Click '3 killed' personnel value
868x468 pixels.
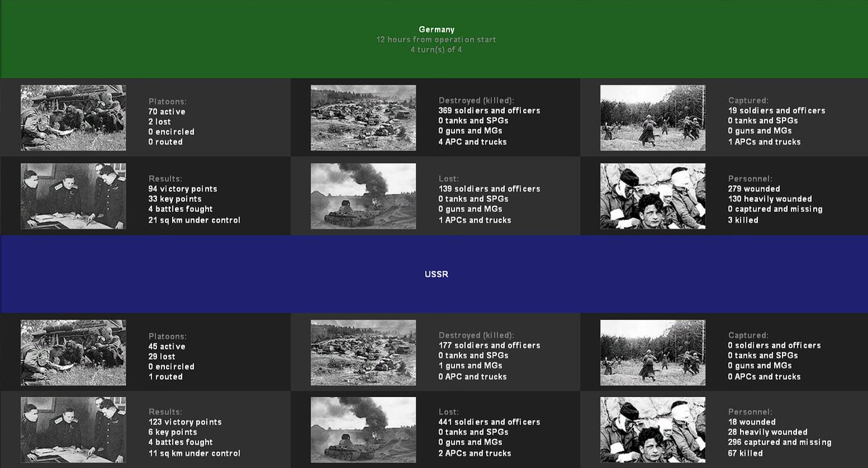pos(744,220)
